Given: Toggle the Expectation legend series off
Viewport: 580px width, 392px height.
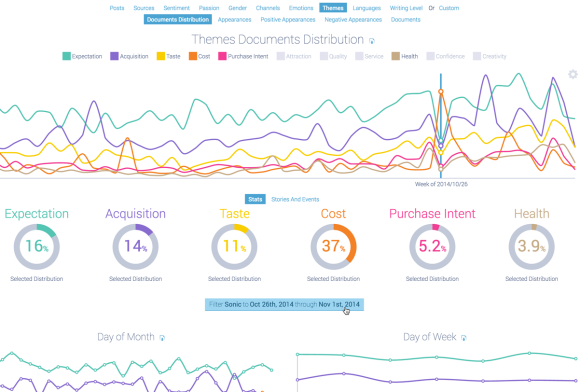Looking at the screenshot, I should (82, 56).
